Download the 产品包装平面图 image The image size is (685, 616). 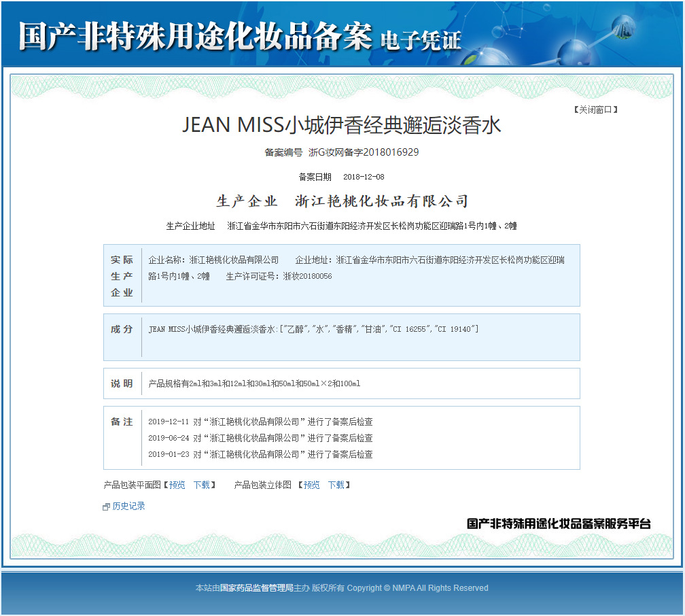click(202, 485)
